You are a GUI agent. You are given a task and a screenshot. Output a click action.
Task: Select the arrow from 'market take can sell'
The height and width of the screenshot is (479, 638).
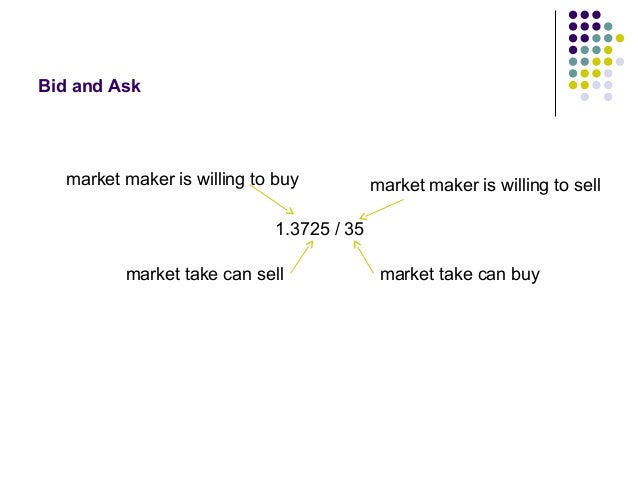click(x=302, y=257)
